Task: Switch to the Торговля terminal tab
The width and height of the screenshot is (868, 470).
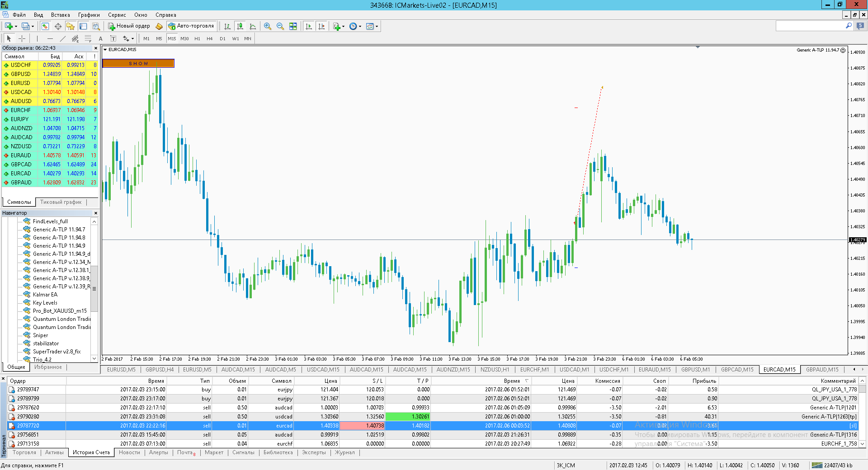Action: click(24, 452)
